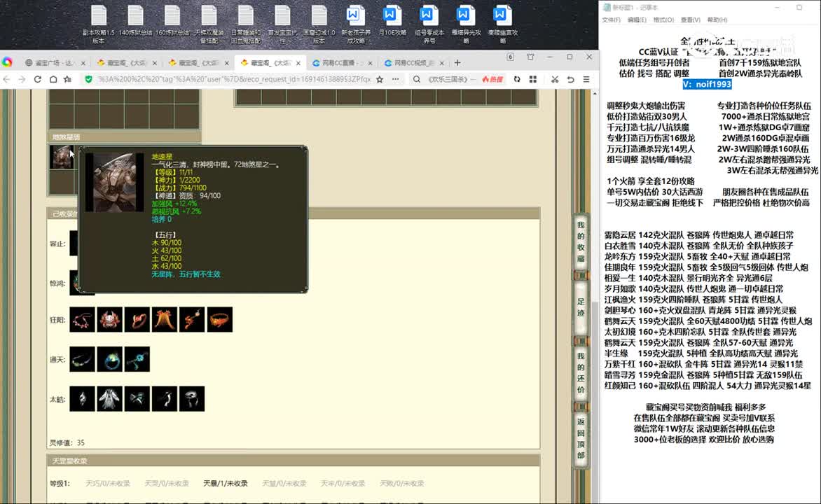Click the undo arrow icon in browser toolbar
Screen dimensions: 821x504
coord(571,80)
